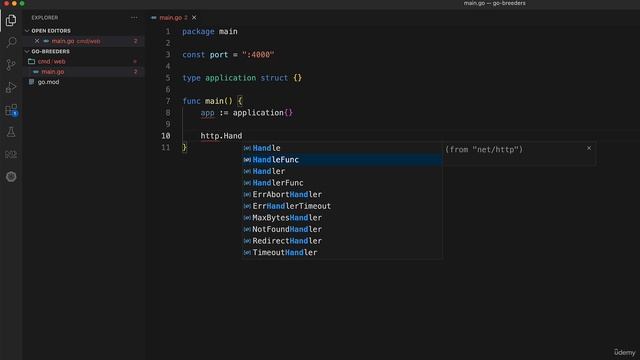Click the closing brace on line 11
Screen dimensions: 640x360
pyautogui.click(x=184, y=147)
